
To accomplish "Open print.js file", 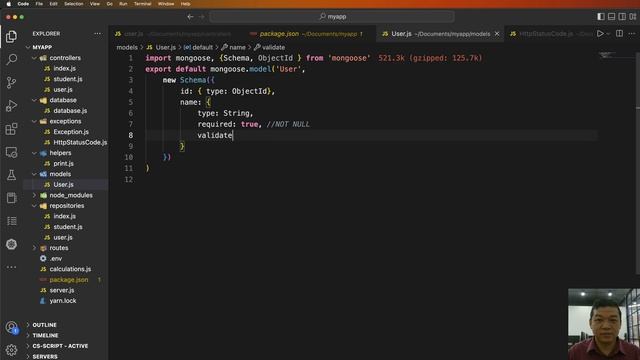I will [x=65, y=163].
